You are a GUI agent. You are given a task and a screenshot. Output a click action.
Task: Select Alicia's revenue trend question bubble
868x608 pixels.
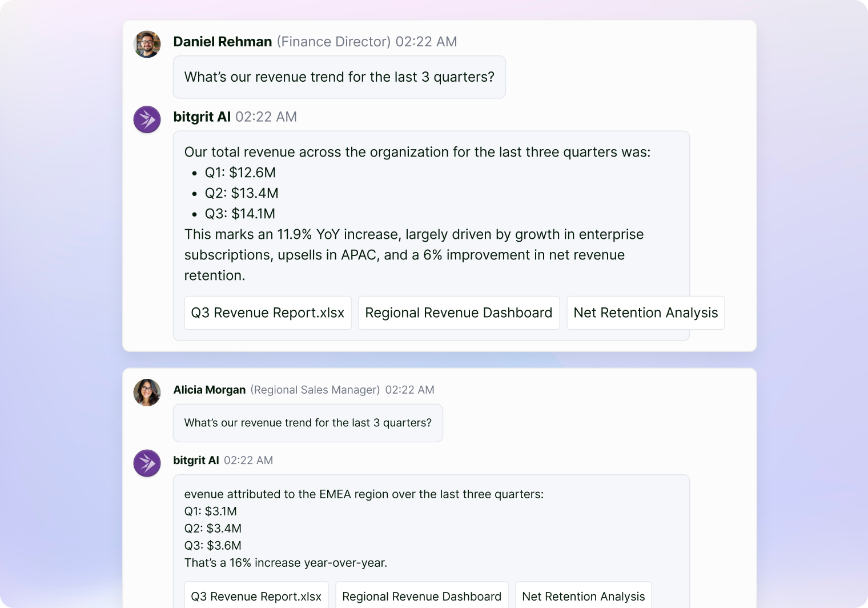pyautogui.click(x=308, y=423)
